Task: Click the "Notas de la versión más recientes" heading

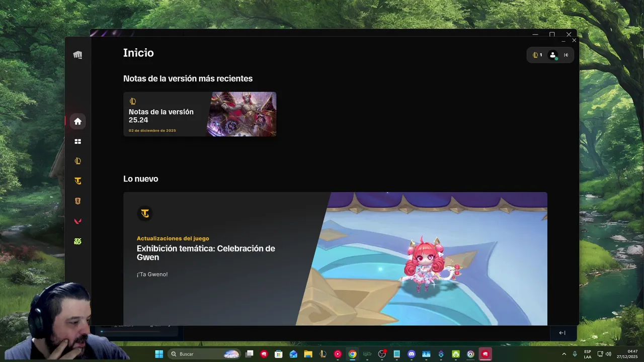Action: pyautogui.click(x=188, y=79)
